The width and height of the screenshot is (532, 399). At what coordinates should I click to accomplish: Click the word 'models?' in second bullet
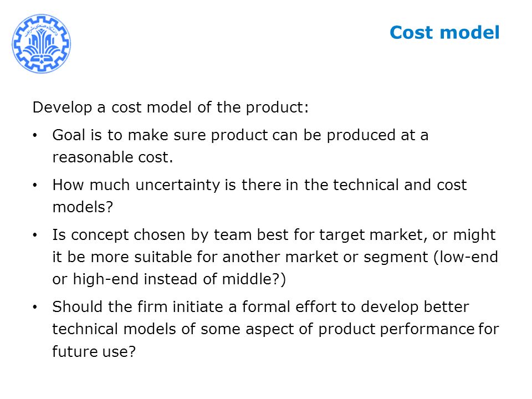[83, 207]
